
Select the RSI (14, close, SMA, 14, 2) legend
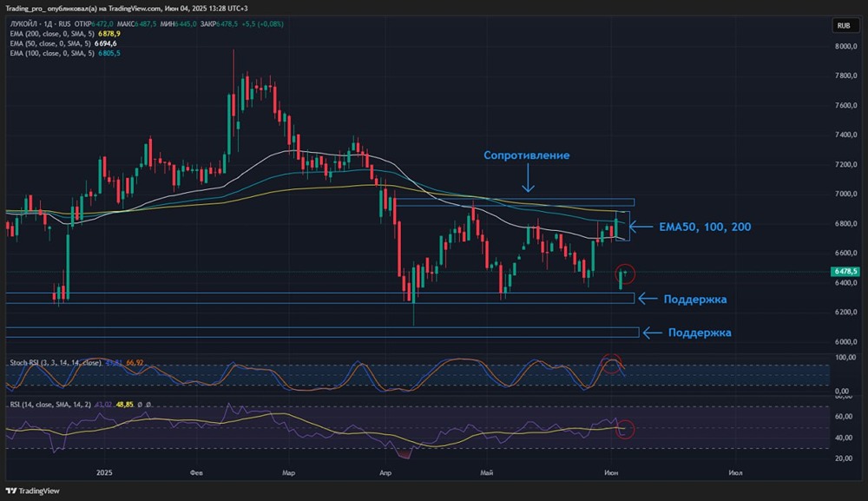tap(50, 405)
